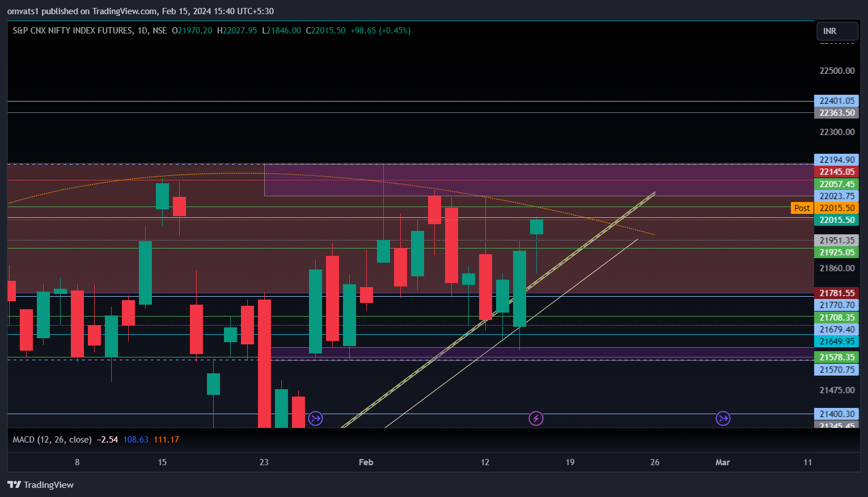Click the 21679.40 price label
This screenshot has width=868, height=497.
point(836,330)
